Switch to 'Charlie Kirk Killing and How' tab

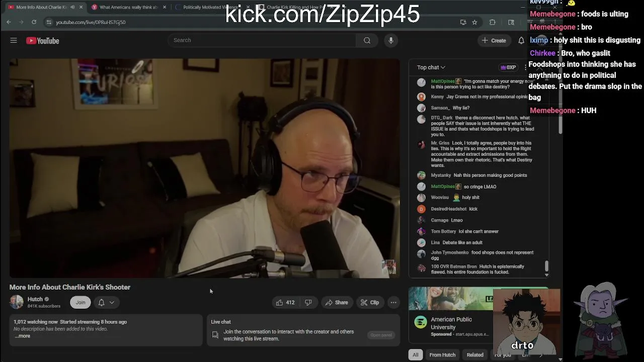point(296,7)
